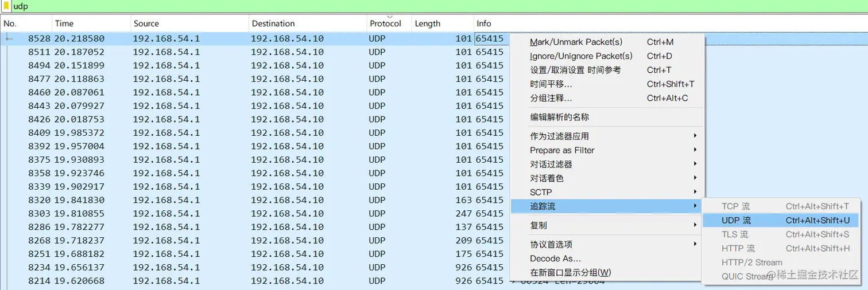Select Mark/Unmark Packet(s) menu entry
Viewport: 868px width, 290px height.
click(607, 42)
